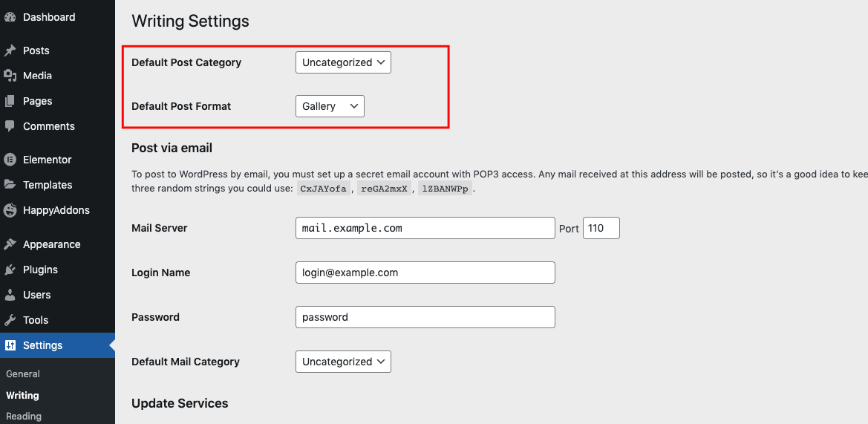Click the Tools wrench icon

[10, 320]
